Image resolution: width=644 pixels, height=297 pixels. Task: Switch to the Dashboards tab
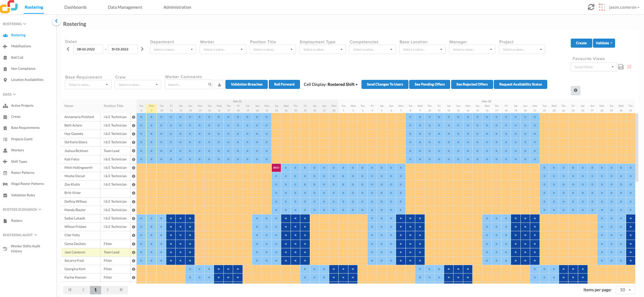point(75,7)
